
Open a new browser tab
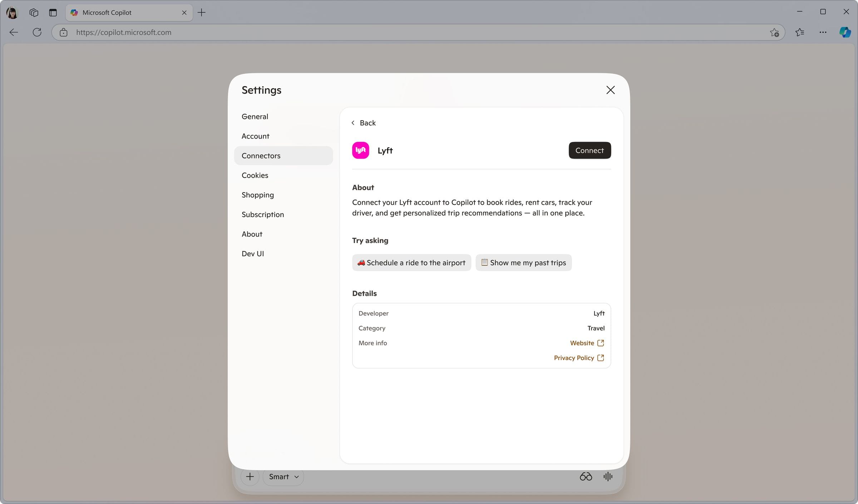(202, 13)
